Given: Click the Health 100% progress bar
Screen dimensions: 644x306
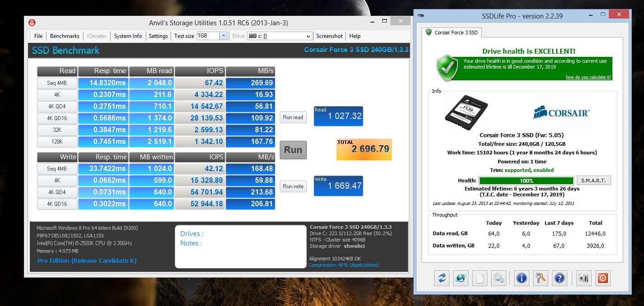Looking at the screenshot, I should 526,181.
